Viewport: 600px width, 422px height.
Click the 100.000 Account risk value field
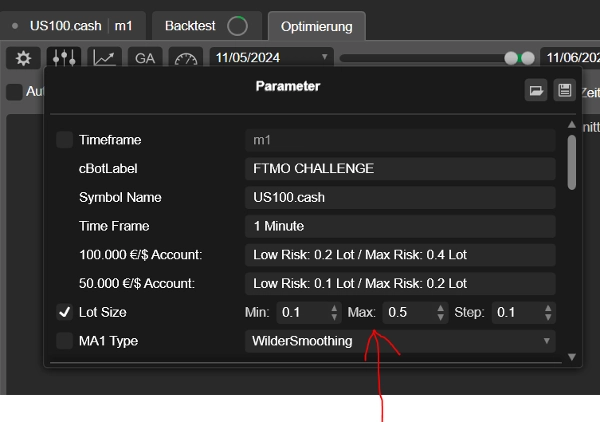click(x=400, y=254)
